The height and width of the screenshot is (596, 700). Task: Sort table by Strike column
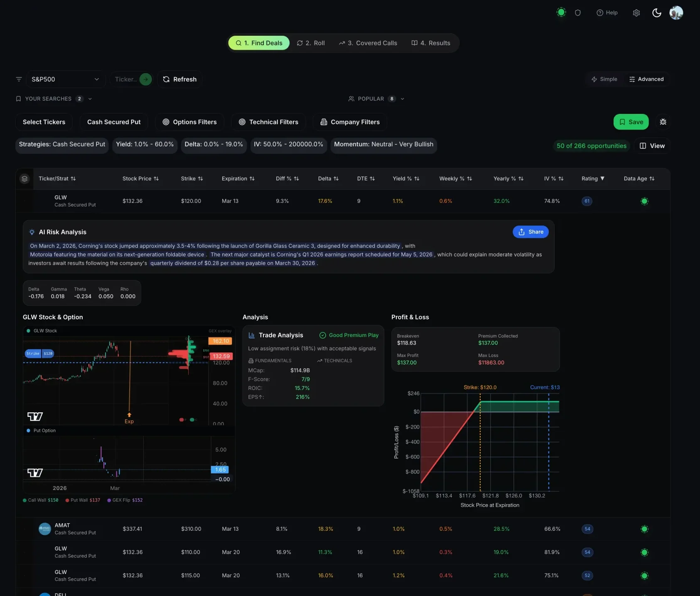click(x=192, y=179)
